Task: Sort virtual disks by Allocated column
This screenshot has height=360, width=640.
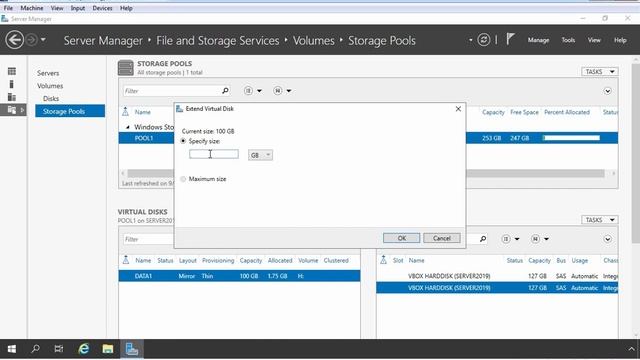Action: [280, 260]
